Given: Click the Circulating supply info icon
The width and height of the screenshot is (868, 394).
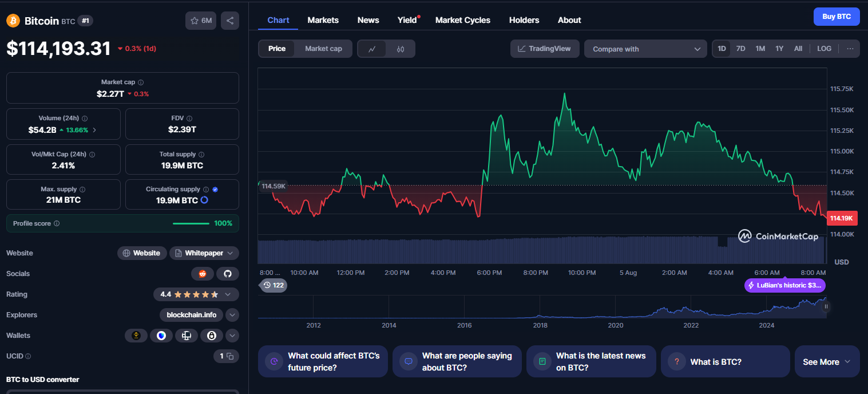Looking at the screenshot, I should point(206,190).
